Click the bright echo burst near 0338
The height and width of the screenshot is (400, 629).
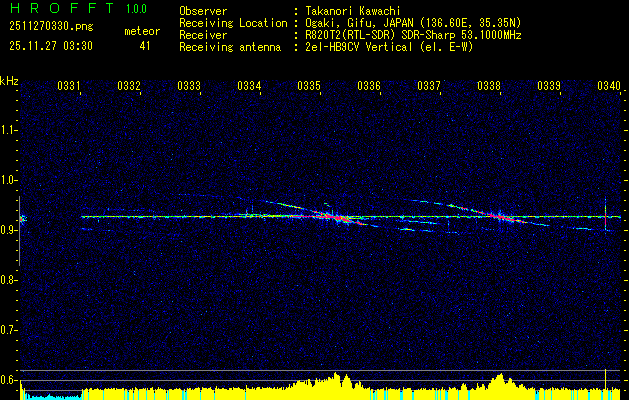pyautogui.click(x=499, y=216)
